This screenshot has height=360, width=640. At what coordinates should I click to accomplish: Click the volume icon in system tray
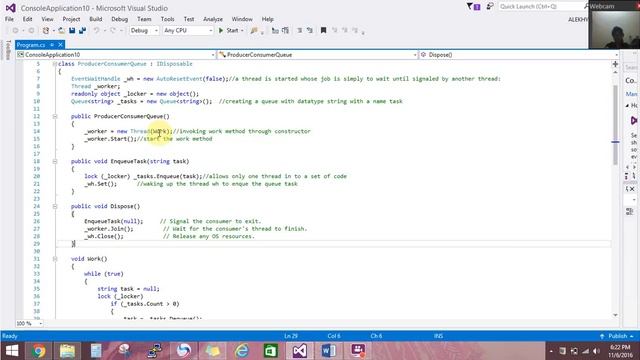[596, 351]
